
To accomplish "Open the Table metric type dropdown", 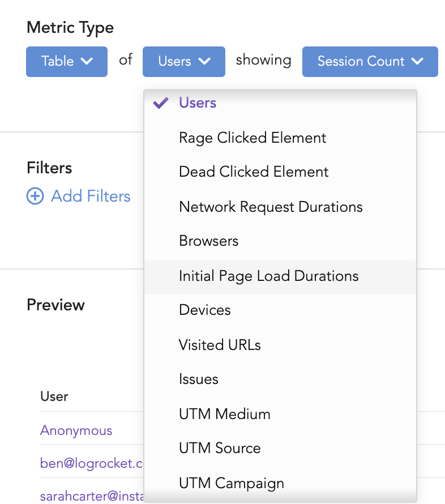I will pos(67,61).
